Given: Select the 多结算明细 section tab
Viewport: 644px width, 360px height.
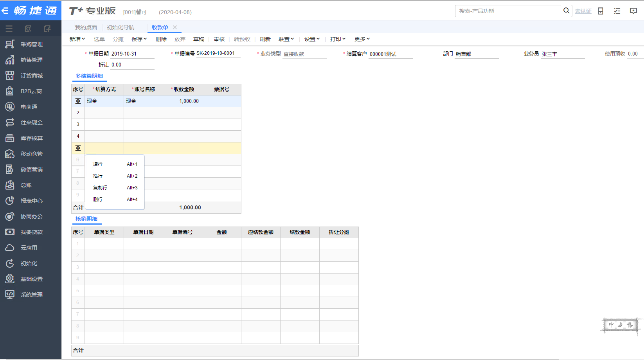Looking at the screenshot, I should 89,76.
